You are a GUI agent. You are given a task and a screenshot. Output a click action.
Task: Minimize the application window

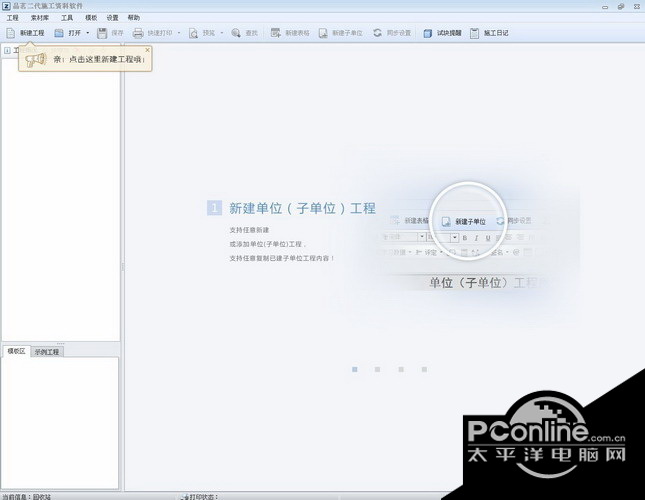point(605,7)
